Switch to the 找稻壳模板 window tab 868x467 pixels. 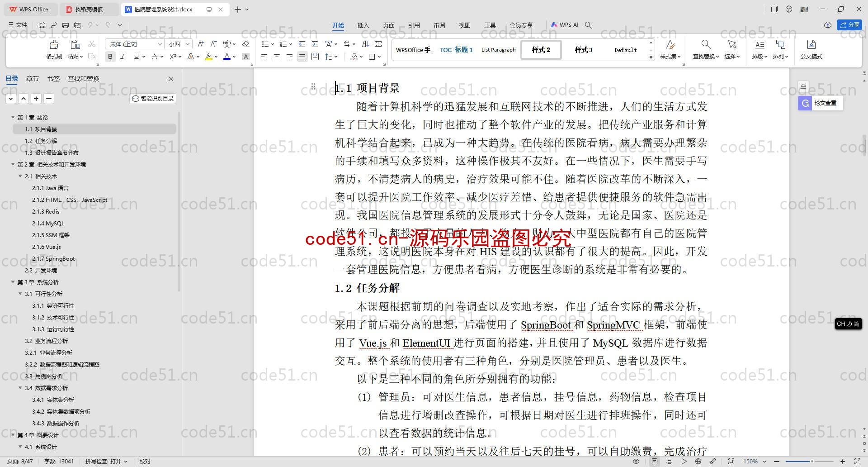[x=89, y=9]
